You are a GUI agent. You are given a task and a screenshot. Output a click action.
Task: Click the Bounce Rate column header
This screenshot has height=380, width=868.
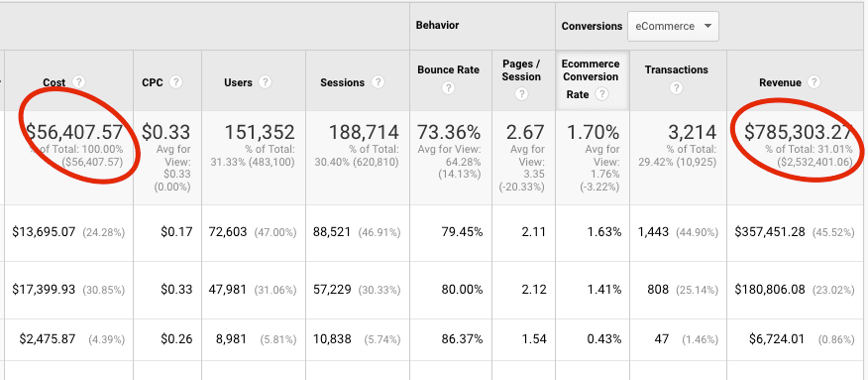pos(449,69)
